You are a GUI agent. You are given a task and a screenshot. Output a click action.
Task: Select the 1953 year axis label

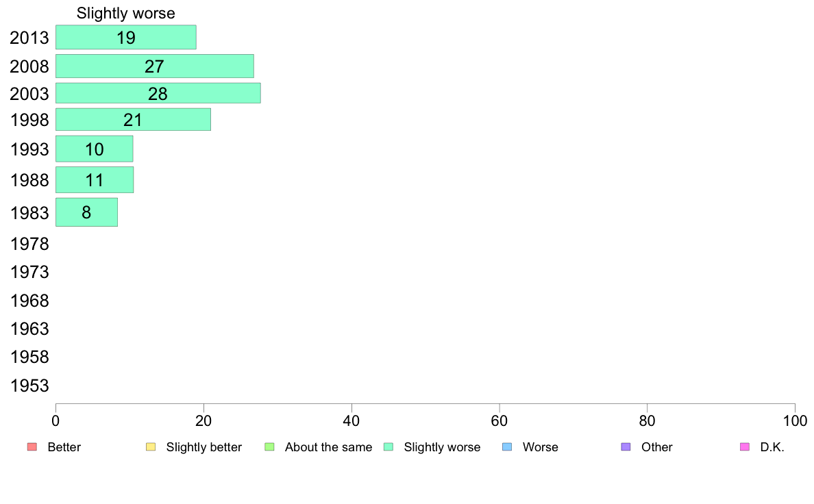[29, 386]
